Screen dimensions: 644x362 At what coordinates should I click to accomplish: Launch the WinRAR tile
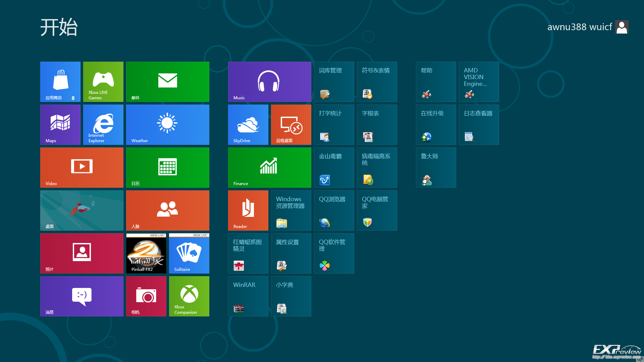[248, 296]
